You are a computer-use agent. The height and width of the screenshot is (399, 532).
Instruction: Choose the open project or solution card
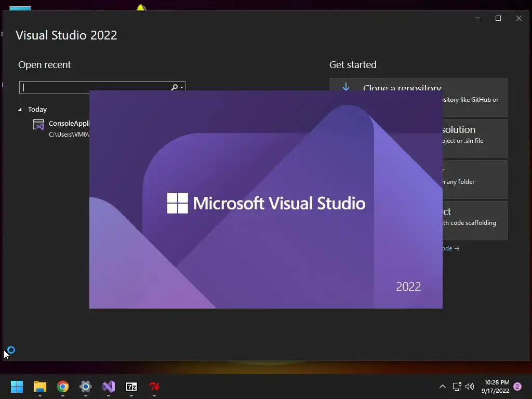click(x=475, y=138)
